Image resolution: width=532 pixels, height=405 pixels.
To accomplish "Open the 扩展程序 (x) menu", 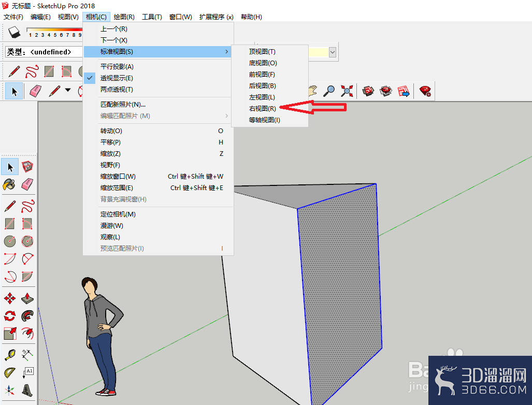I will tap(216, 17).
